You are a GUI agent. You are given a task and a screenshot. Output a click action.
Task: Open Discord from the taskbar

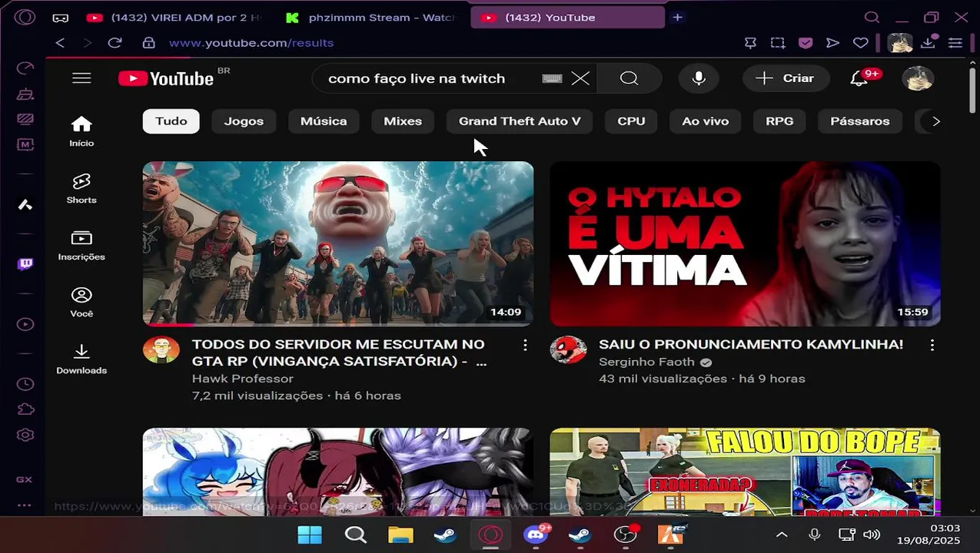tap(536, 535)
